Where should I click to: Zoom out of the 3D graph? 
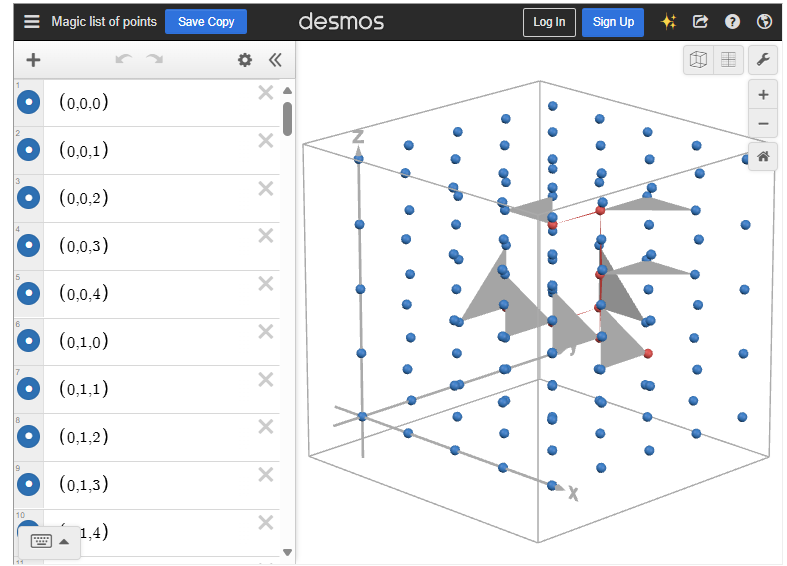pos(763,124)
